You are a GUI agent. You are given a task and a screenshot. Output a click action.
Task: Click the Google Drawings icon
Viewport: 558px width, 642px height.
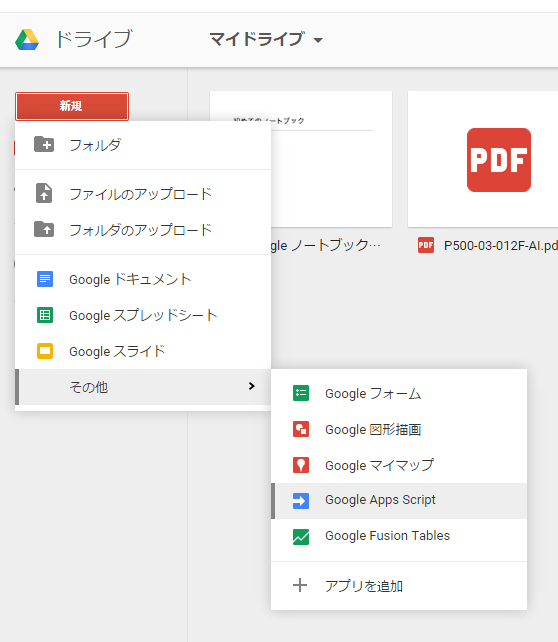pos(301,429)
